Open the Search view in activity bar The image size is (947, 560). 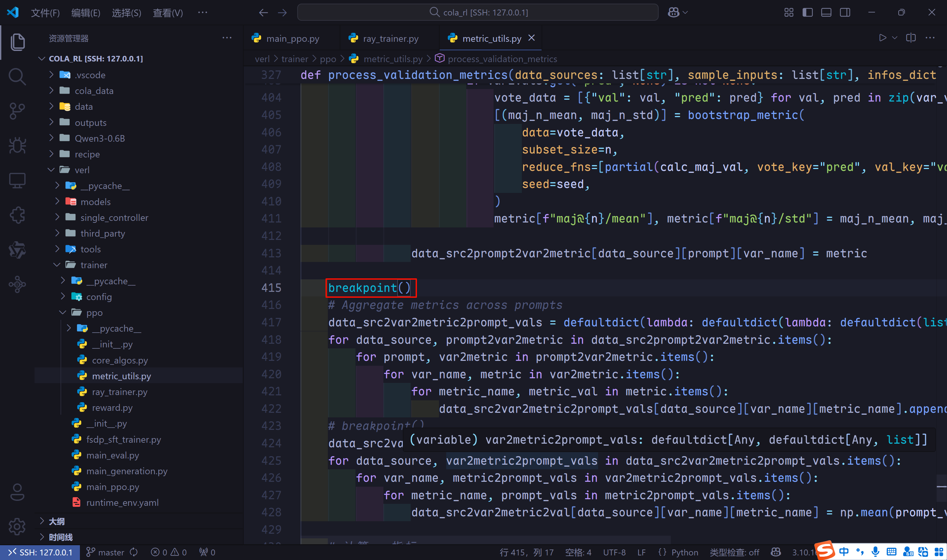17,77
